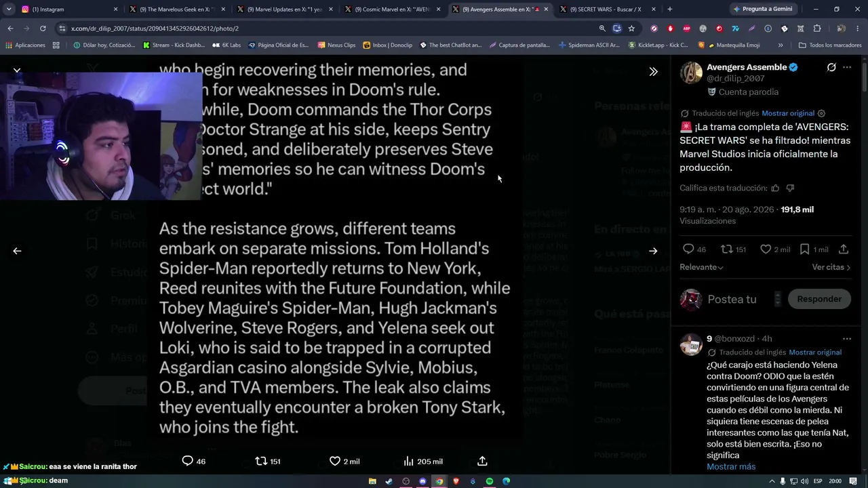Open Ver citas quotes link

coord(831,267)
